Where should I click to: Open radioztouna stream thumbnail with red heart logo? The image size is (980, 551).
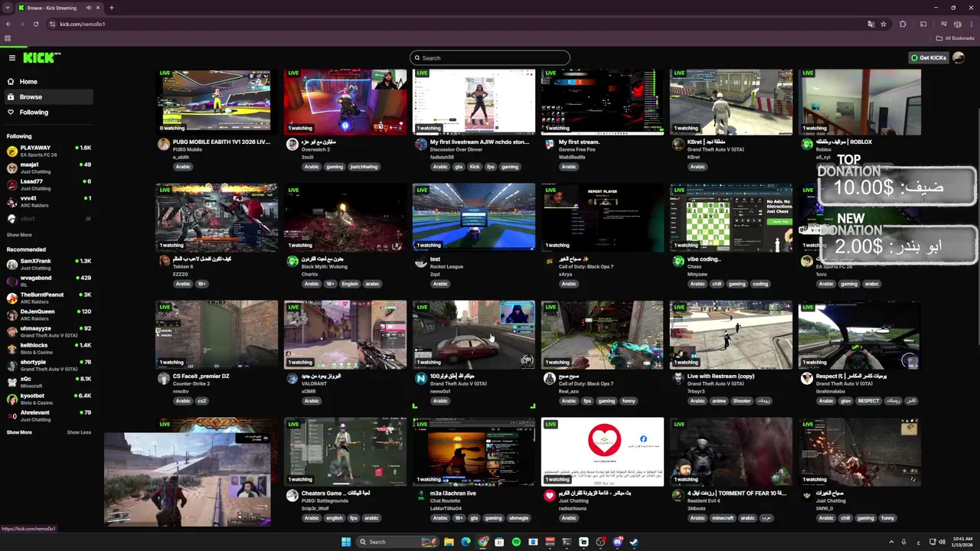603,452
